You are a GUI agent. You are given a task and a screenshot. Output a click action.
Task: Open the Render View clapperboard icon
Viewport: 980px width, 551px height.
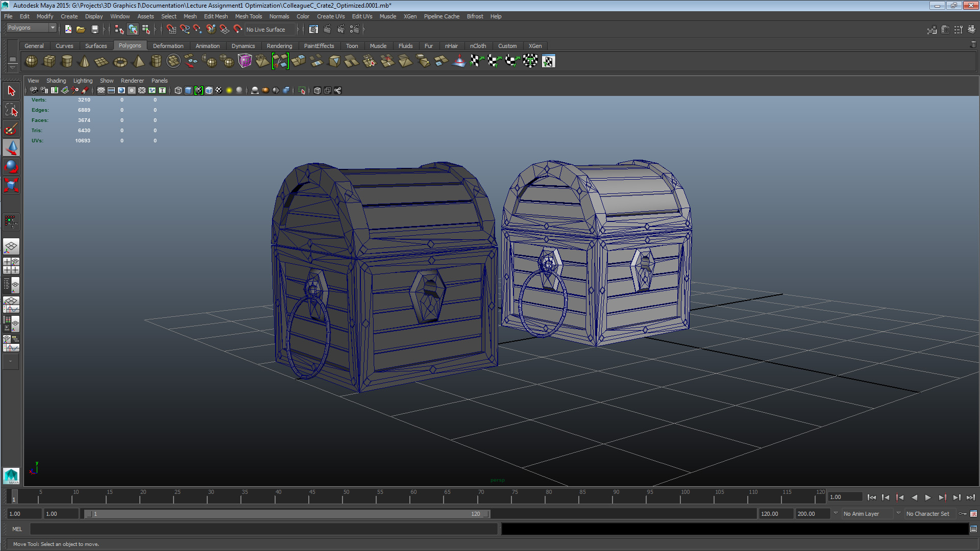click(x=313, y=29)
